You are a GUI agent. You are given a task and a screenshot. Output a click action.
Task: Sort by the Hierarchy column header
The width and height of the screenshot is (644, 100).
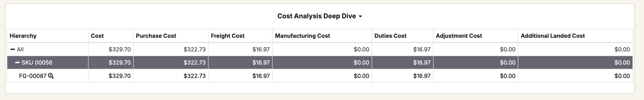pyautogui.click(x=23, y=36)
